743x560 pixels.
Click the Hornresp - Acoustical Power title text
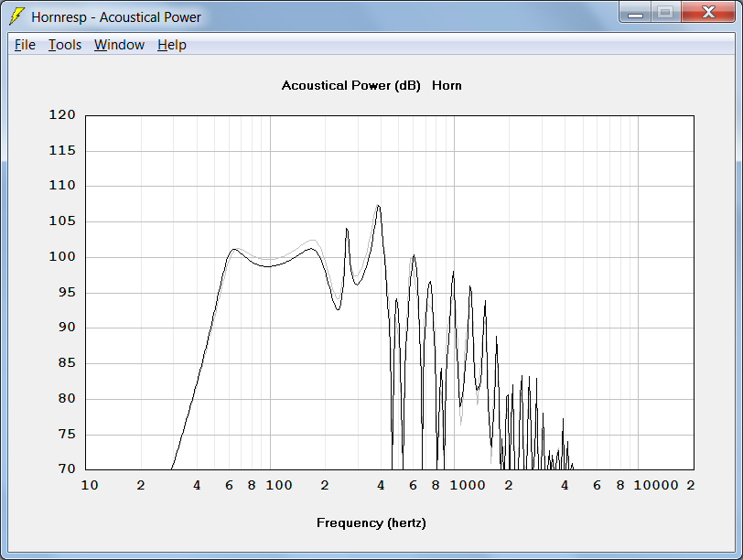pos(116,17)
